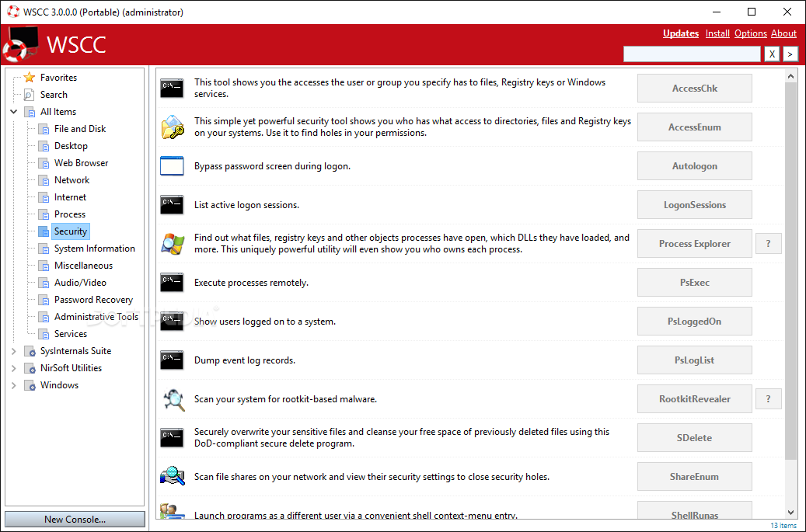Click the File and Disk page icon
806x532 pixels.
point(44,129)
